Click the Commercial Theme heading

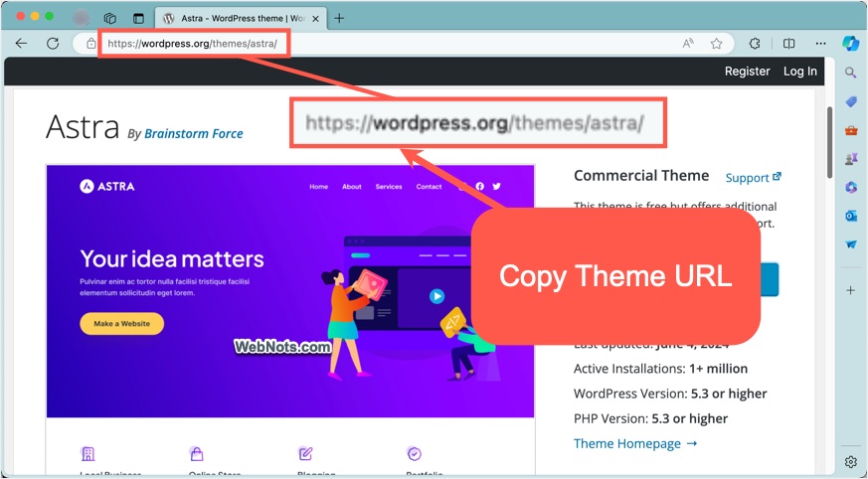641,175
